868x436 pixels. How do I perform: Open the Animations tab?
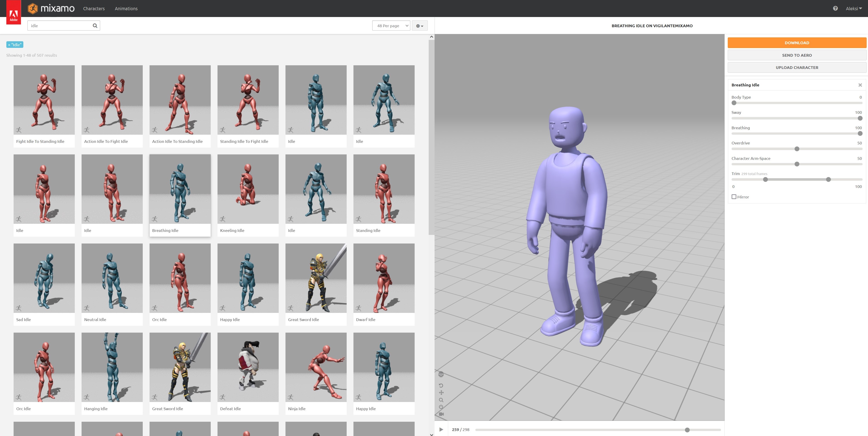click(x=126, y=8)
